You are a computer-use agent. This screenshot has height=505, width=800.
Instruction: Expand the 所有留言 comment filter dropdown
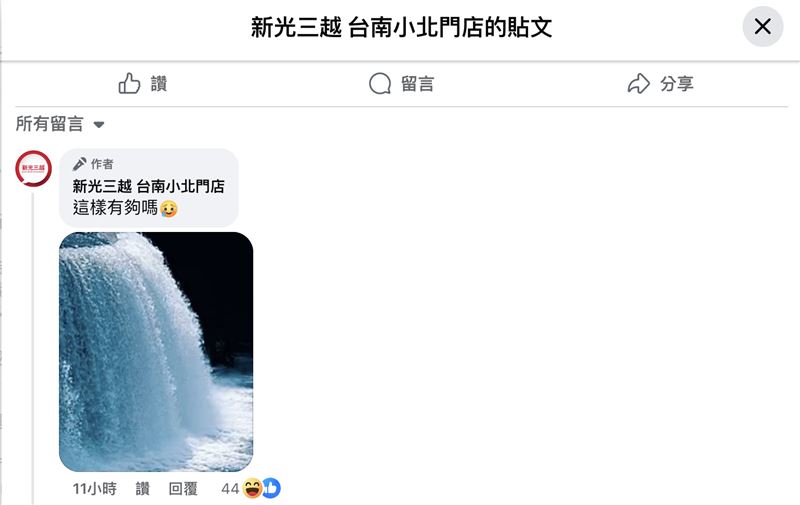coord(60,124)
